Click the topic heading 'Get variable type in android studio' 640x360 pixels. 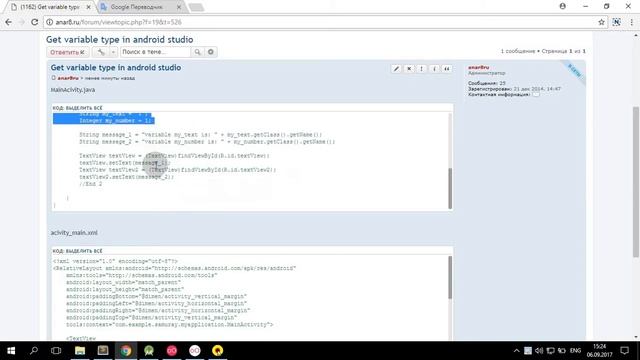120,40
